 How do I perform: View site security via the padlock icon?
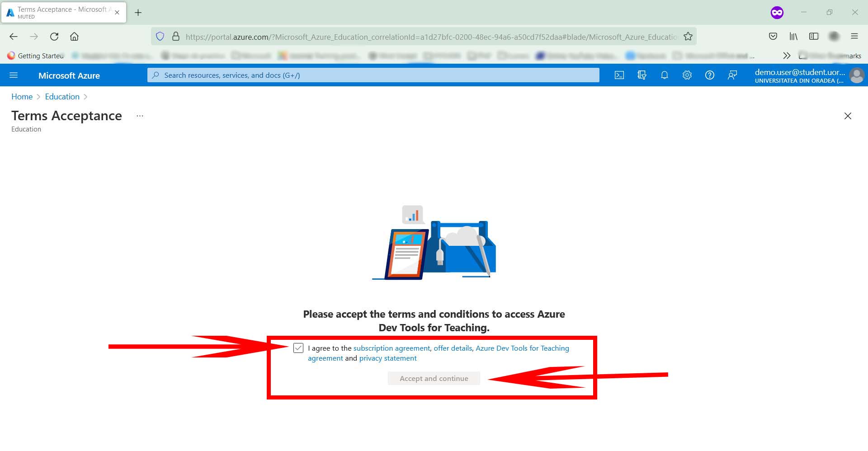176,37
